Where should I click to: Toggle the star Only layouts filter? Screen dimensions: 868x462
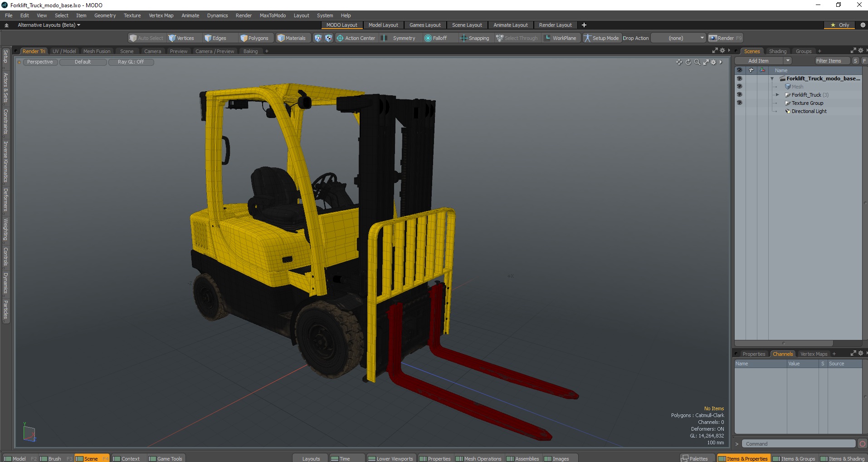[x=839, y=25]
